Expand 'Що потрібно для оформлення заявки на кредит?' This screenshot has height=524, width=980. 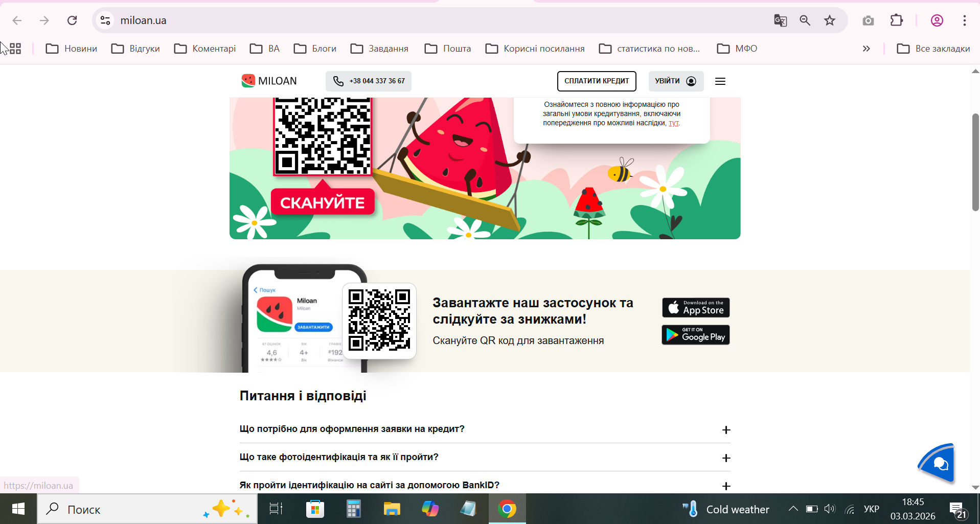(485, 429)
